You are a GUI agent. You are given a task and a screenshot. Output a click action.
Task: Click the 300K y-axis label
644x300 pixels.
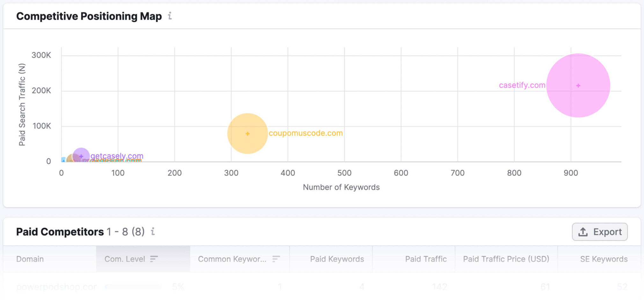point(41,55)
